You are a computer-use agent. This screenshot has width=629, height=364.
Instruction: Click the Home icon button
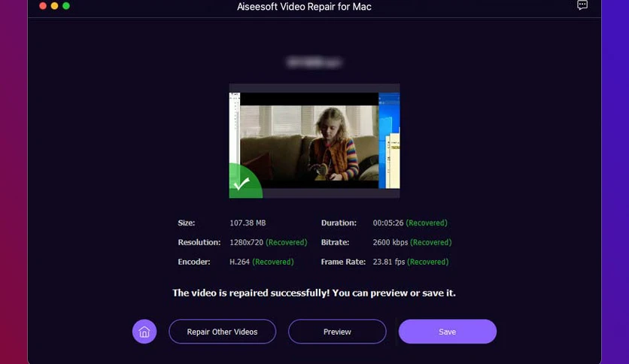click(144, 332)
